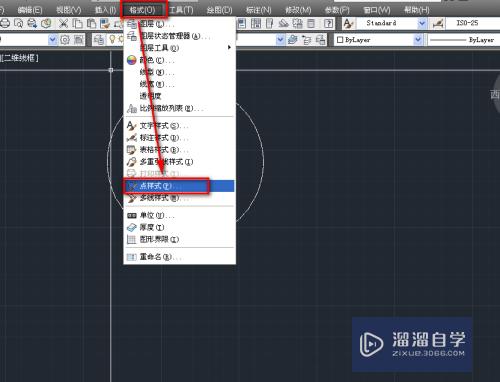Click the Plot (printer) toolbar icon
The width and height of the screenshot is (500, 382).
click(5, 23)
